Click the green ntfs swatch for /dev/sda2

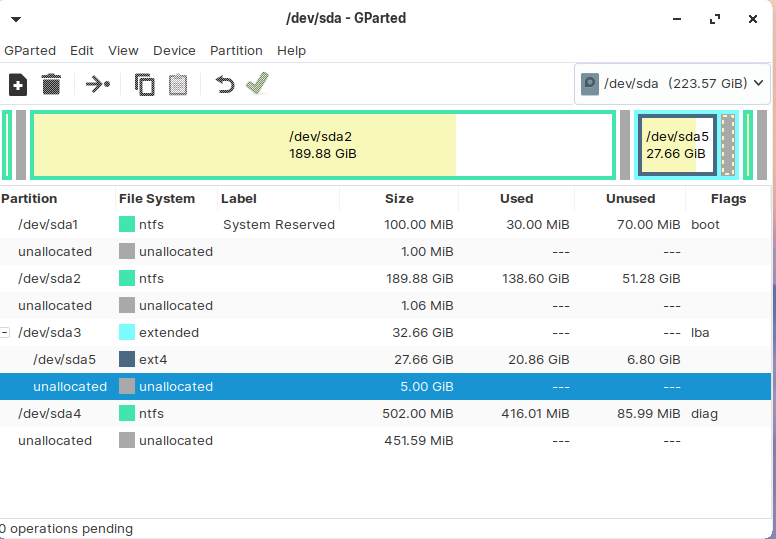tap(127, 279)
